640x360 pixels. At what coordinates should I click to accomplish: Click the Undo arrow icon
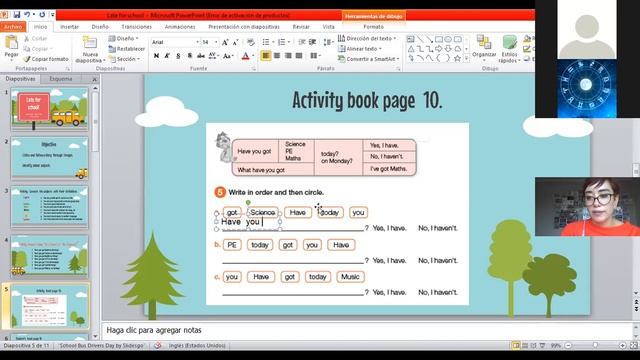[27, 15]
